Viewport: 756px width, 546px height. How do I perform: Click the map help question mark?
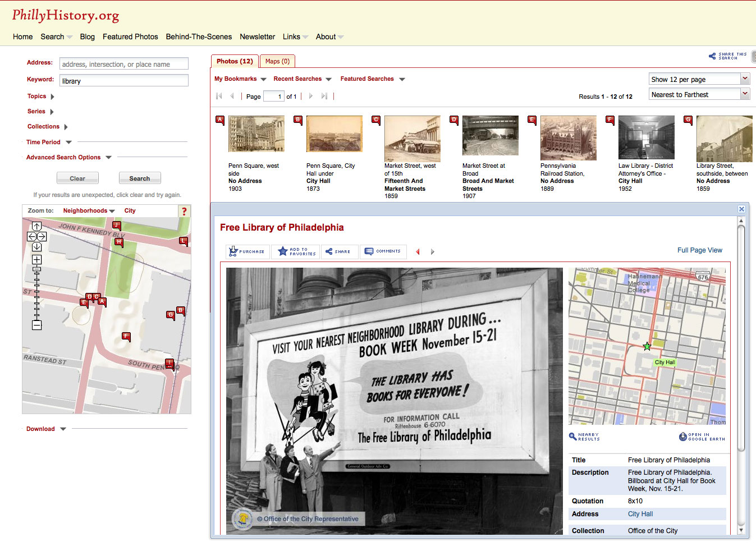pos(184,211)
